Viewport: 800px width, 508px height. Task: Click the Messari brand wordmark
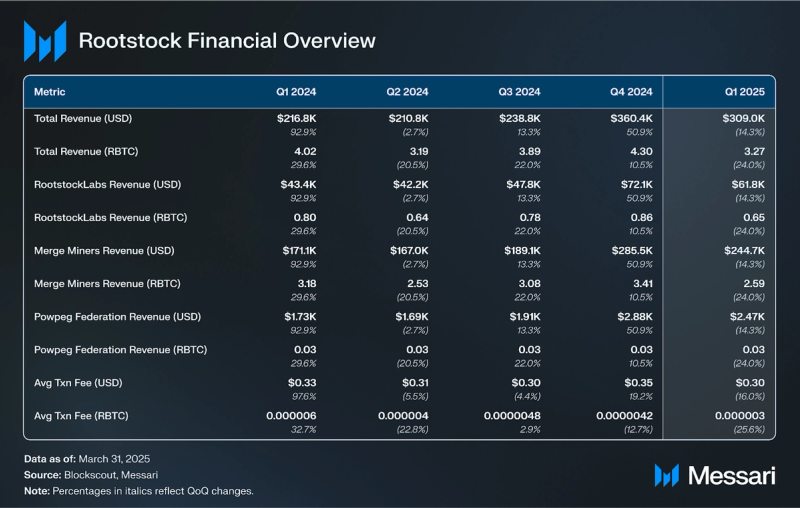[732, 476]
